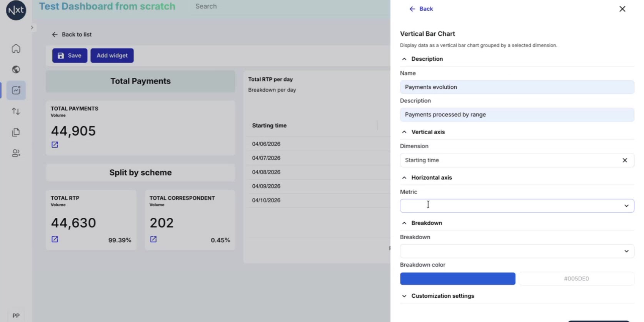644x322 pixels.
Task: Save the dashboard
Action: pyautogui.click(x=70, y=56)
